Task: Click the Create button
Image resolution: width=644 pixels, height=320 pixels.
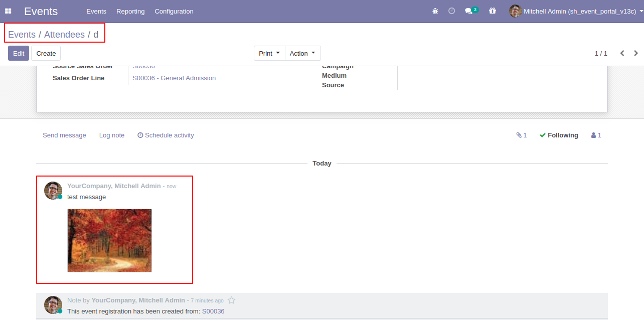Action: (46, 53)
